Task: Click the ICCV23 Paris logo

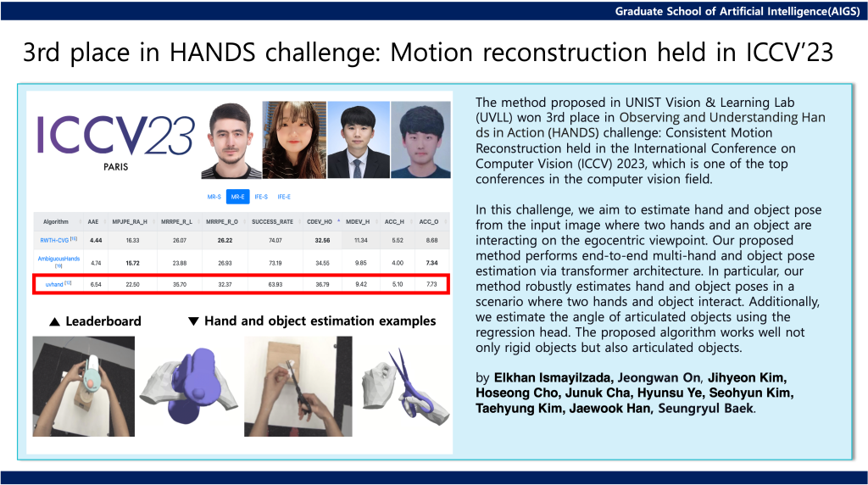Action: tap(114, 140)
